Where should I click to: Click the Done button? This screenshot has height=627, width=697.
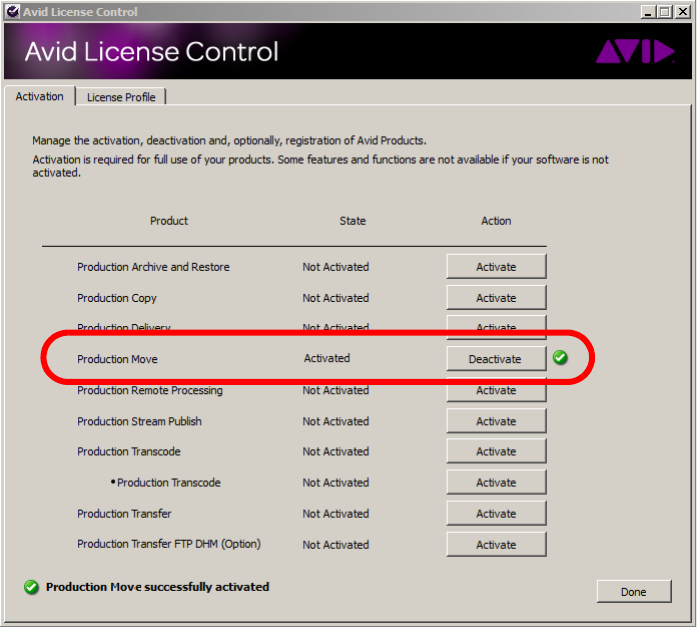click(x=633, y=591)
